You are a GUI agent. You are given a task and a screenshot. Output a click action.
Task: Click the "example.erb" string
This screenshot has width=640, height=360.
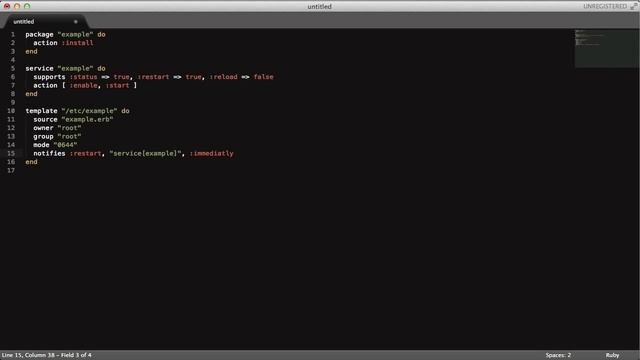tap(87, 119)
